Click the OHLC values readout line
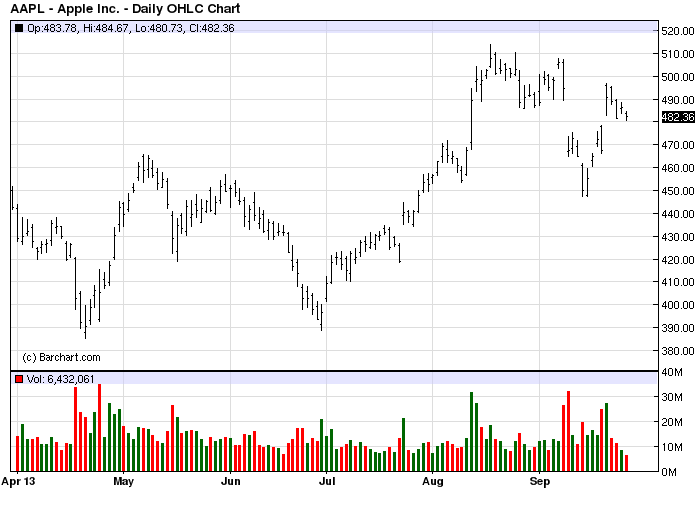 (131, 28)
